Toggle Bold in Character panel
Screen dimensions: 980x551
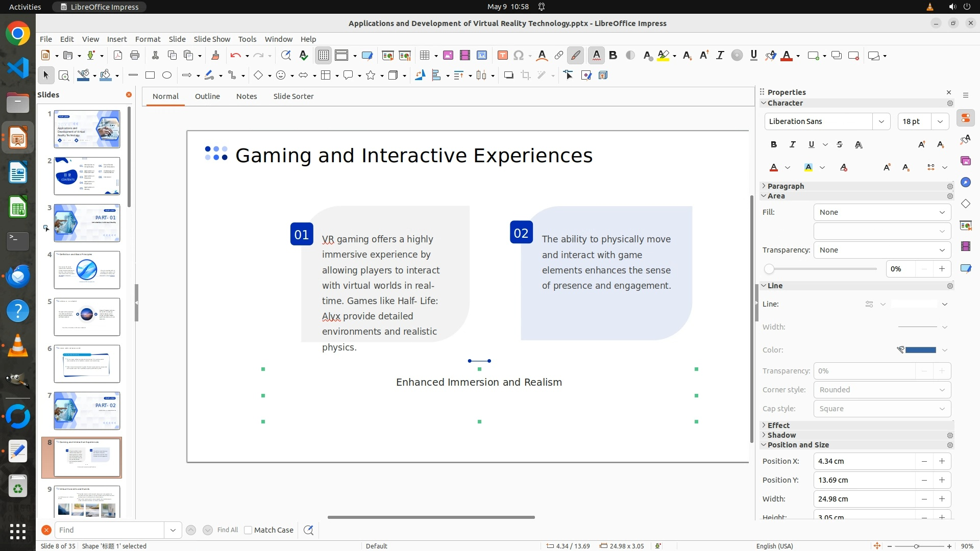[x=774, y=145]
